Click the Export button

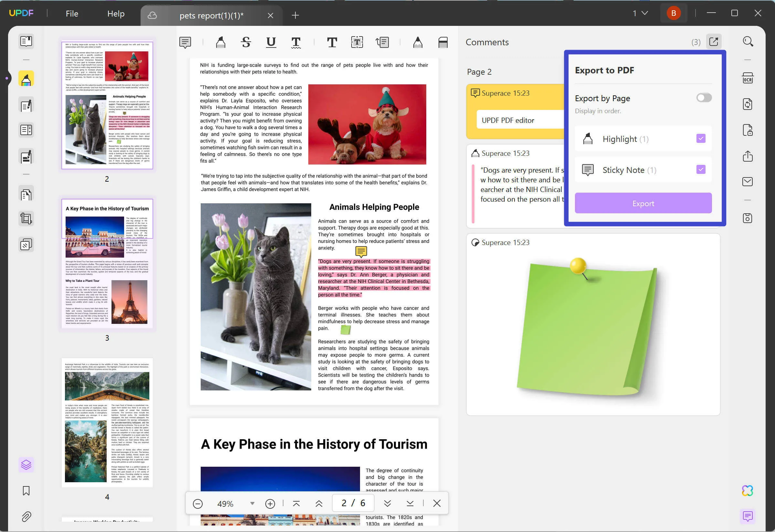tap(643, 203)
